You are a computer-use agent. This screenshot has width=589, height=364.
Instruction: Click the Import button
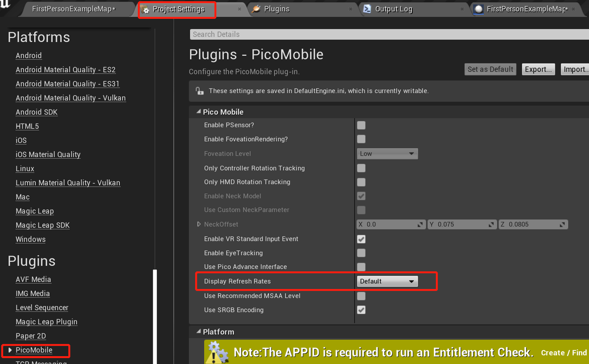point(575,69)
